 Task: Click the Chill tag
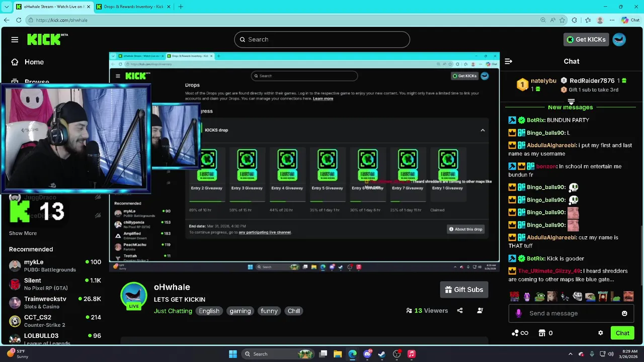(x=294, y=311)
